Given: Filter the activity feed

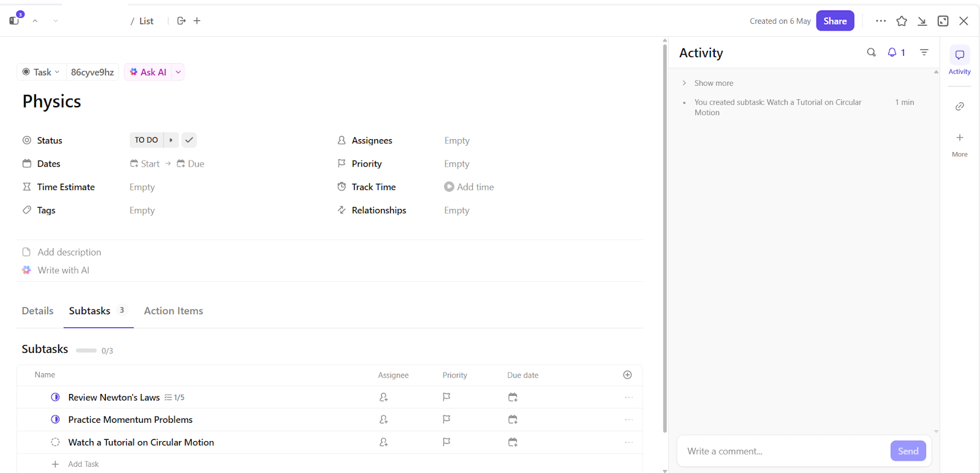Looking at the screenshot, I should (924, 53).
